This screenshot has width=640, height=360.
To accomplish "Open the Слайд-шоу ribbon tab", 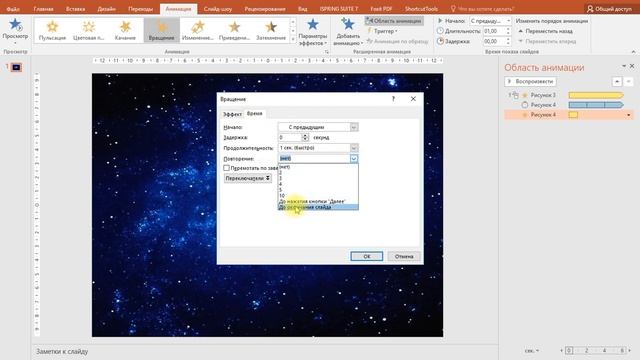I will tap(218, 9).
